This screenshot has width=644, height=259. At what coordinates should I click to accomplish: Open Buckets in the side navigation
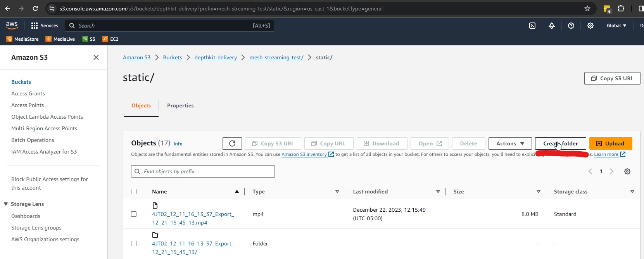pos(21,82)
